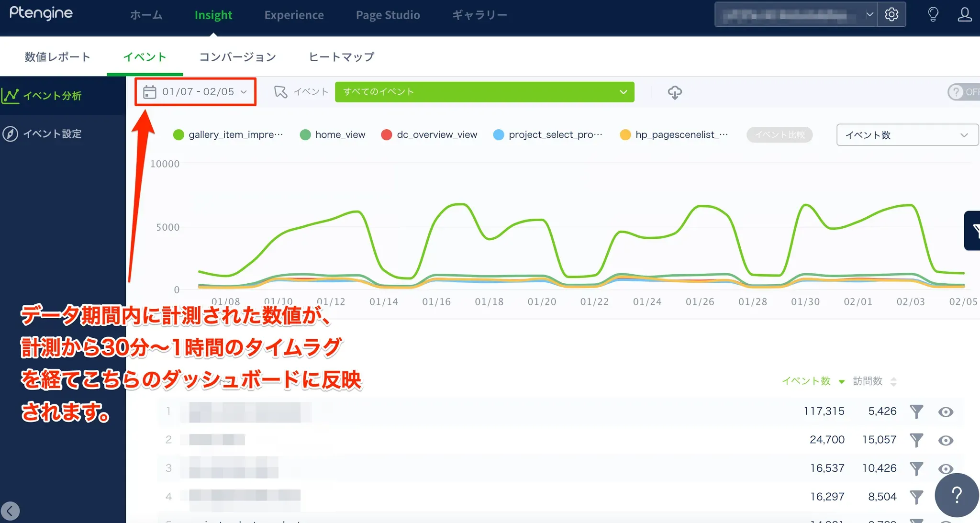Toggle the eye visibility icon for row 2

point(946,440)
